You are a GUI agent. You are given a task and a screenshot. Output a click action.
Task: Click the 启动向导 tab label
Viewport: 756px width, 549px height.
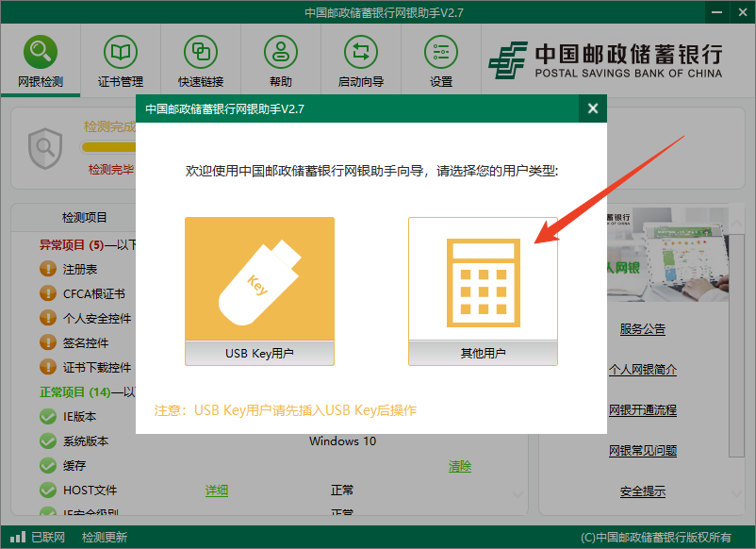click(361, 81)
